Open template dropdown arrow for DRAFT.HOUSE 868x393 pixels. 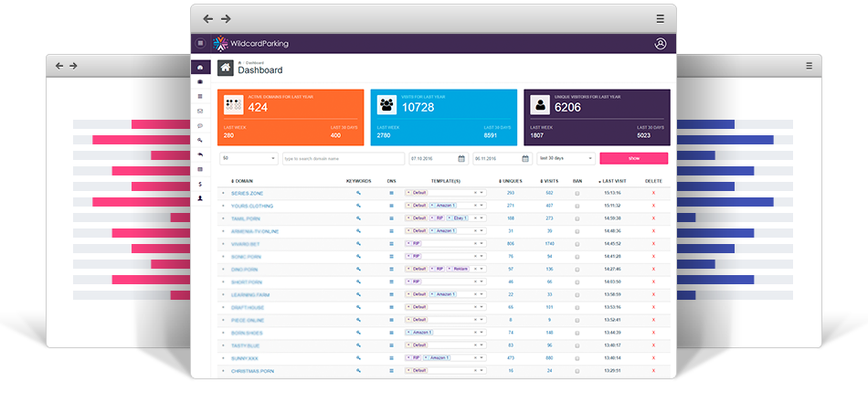(481, 307)
